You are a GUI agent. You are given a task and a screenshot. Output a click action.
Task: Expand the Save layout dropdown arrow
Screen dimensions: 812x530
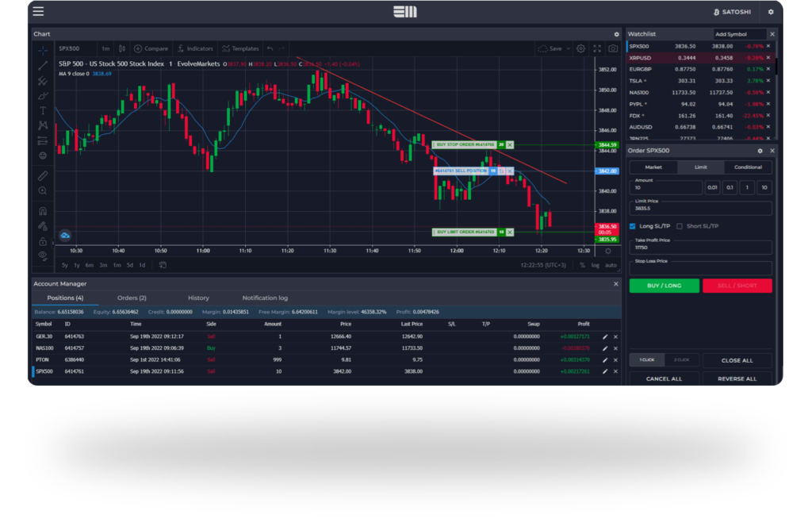point(567,48)
